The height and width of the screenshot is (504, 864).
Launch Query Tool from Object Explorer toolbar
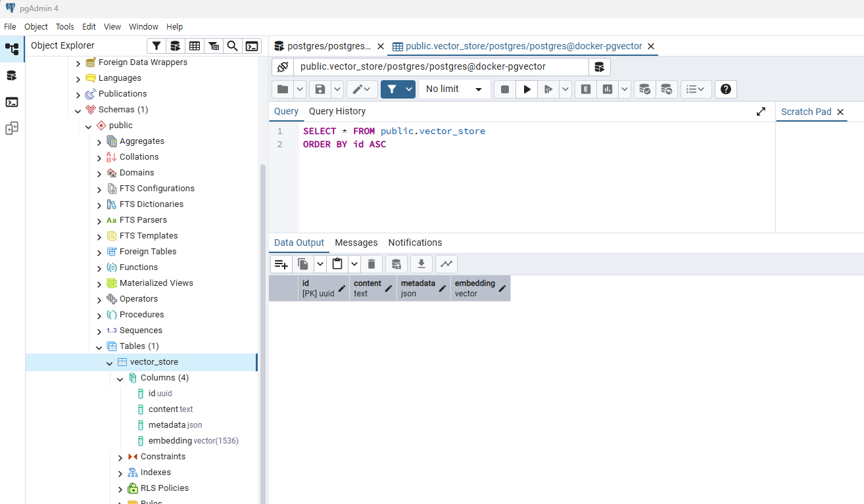(x=175, y=46)
